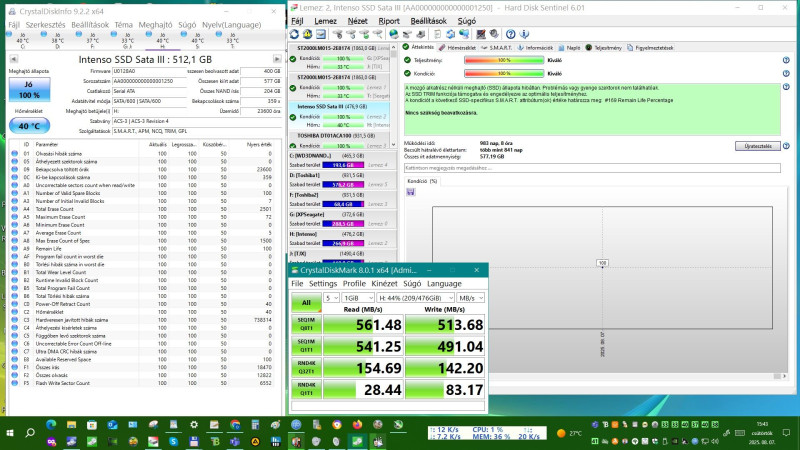Click the C: [WD3DNAND..] free space bar

tap(343, 165)
